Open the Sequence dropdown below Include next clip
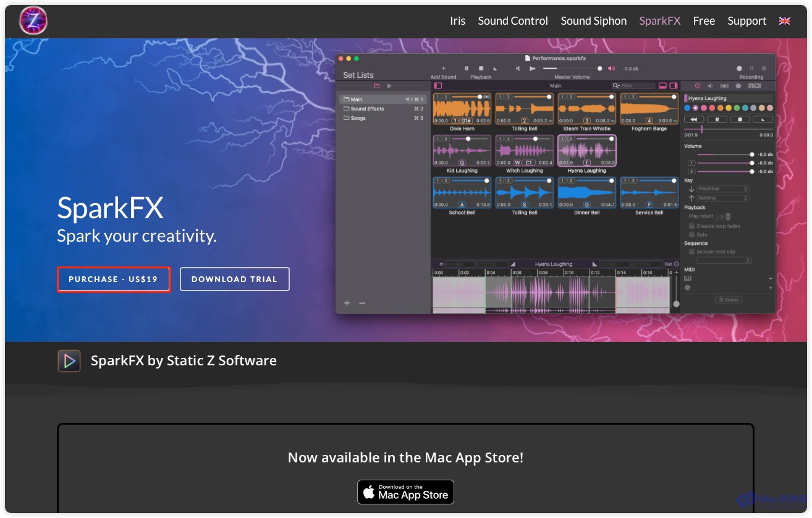The image size is (812, 518). (724, 261)
